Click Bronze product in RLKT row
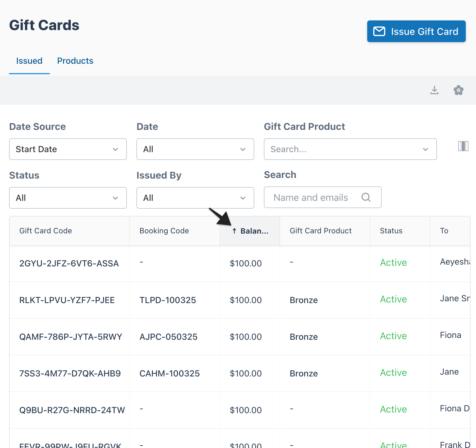The image size is (476, 448). pos(304,300)
